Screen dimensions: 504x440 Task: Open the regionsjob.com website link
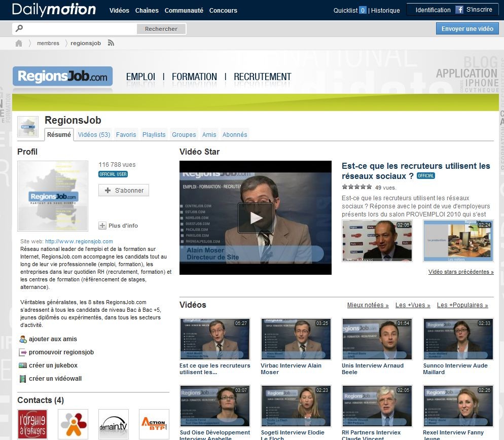(79, 241)
